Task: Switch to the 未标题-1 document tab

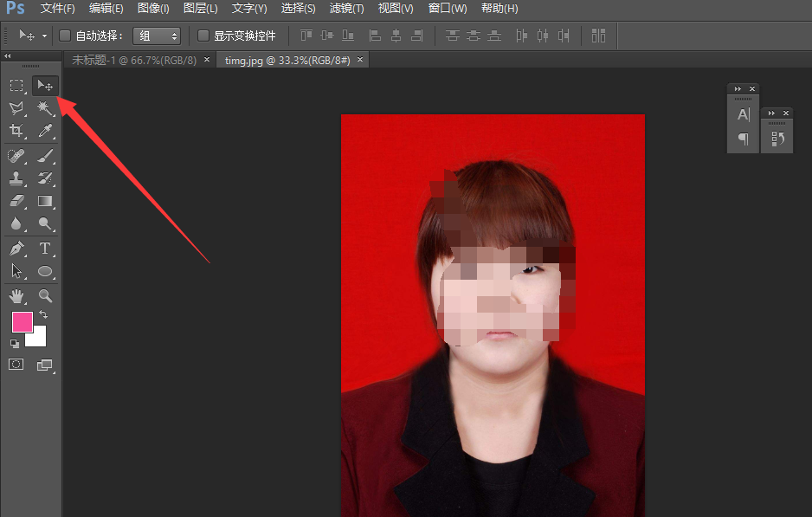Action: coord(134,60)
